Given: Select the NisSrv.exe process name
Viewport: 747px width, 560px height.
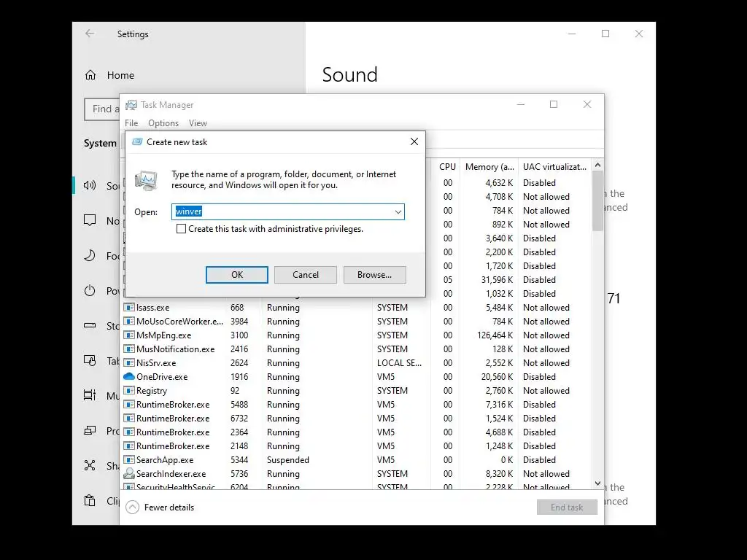Looking at the screenshot, I should coord(156,363).
